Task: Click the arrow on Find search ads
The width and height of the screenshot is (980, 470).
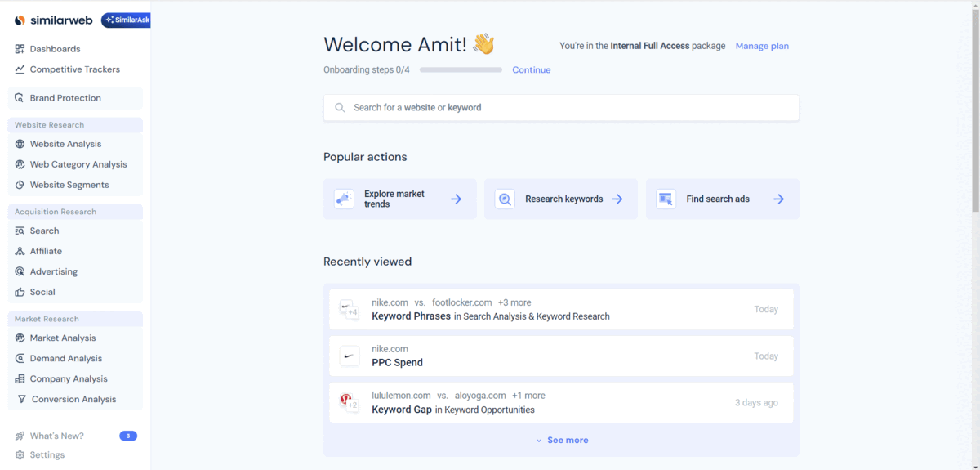Action: coord(778,199)
